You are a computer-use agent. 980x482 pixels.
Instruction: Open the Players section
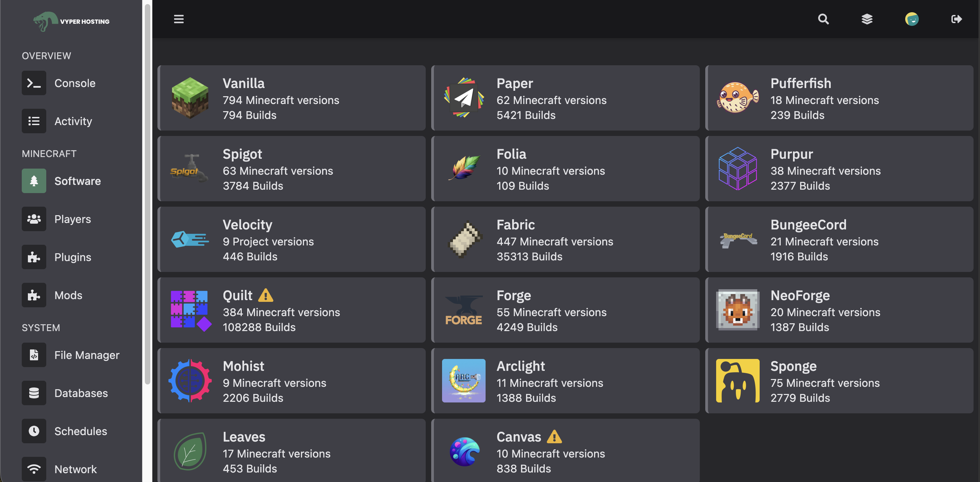pyautogui.click(x=72, y=219)
